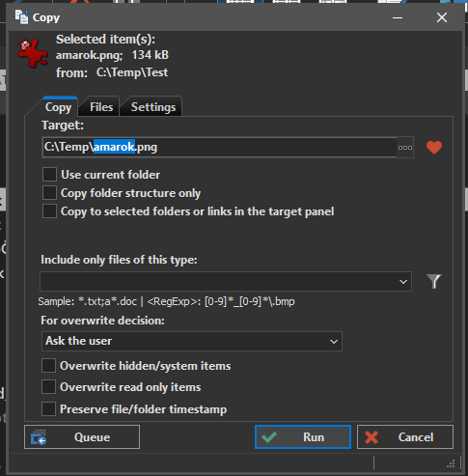Click the 'Target:' label

click(63, 126)
